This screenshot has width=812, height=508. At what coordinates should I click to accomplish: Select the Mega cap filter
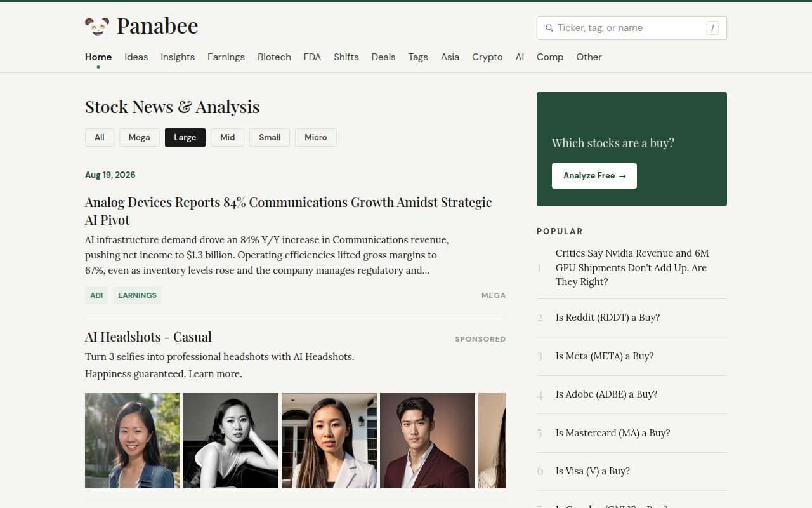[140, 137]
